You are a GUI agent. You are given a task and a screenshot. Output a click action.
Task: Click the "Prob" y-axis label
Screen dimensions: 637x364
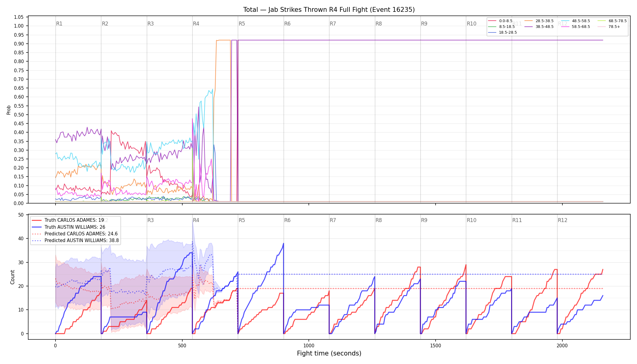pos(9,110)
